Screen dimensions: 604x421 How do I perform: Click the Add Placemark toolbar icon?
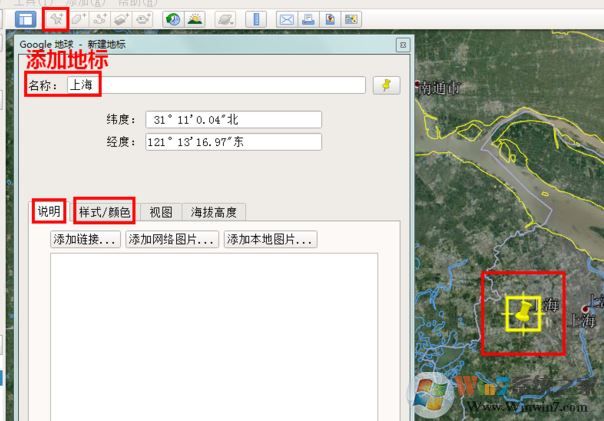click(x=56, y=19)
